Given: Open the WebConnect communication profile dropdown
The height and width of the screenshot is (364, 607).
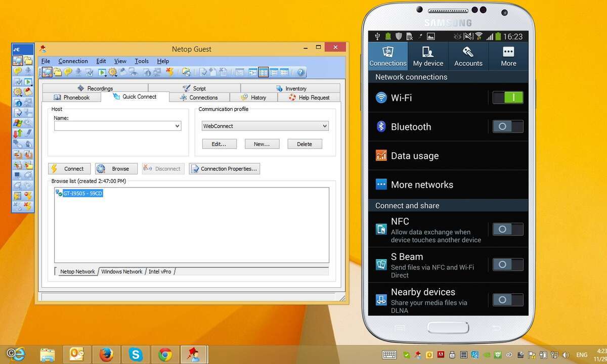Looking at the screenshot, I should click(265, 126).
